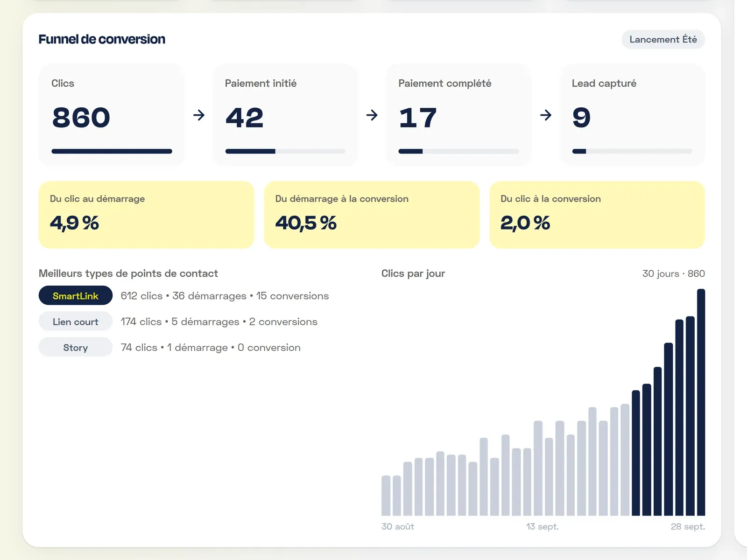Open the Lancement Été campaign pill
The height and width of the screenshot is (560, 747).
(x=663, y=39)
